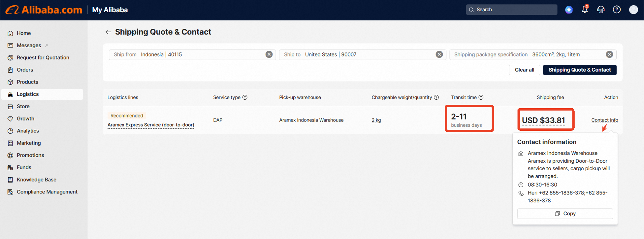Click the Home sidebar icon
The image size is (644, 239).
click(10, 33)
